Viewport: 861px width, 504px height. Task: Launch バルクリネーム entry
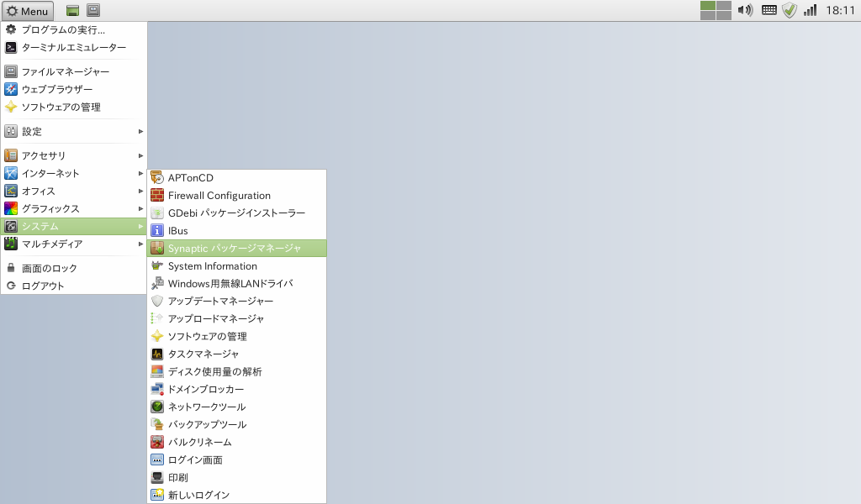pyautogui.click(x=236, y=442)
